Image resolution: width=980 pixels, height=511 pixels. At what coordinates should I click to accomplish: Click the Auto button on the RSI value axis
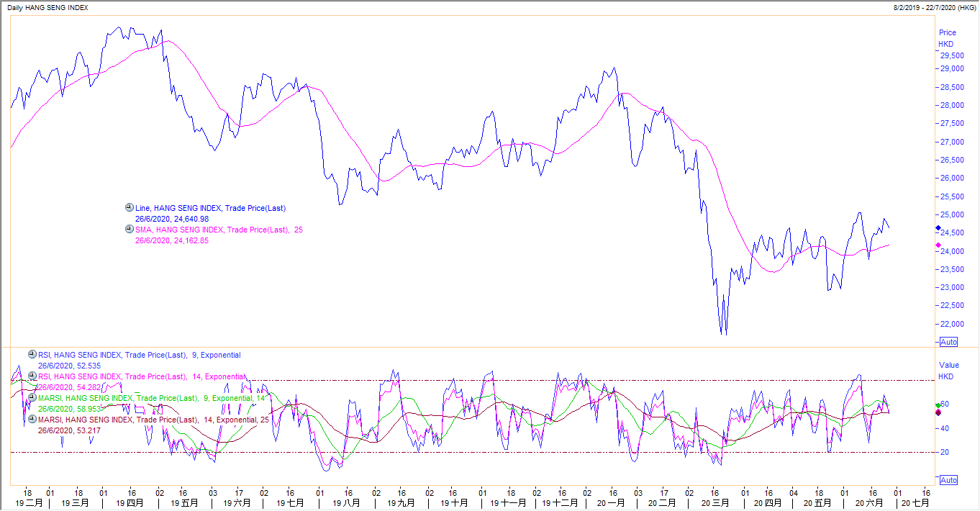pos(949,480)
